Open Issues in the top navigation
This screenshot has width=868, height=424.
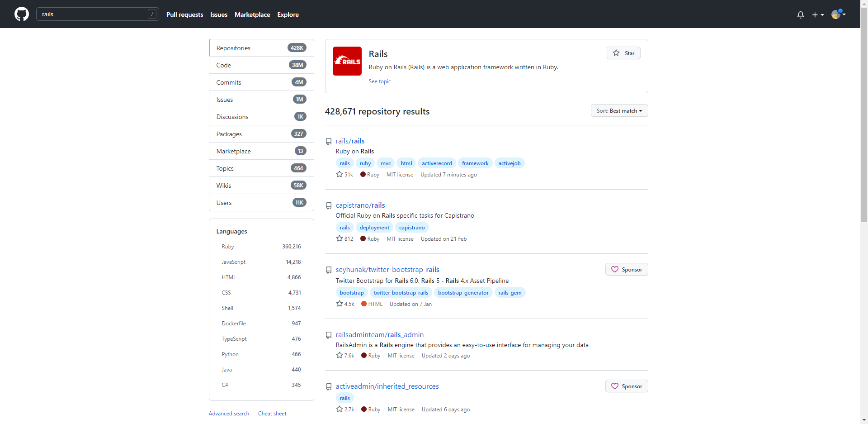tap(219, 14)
